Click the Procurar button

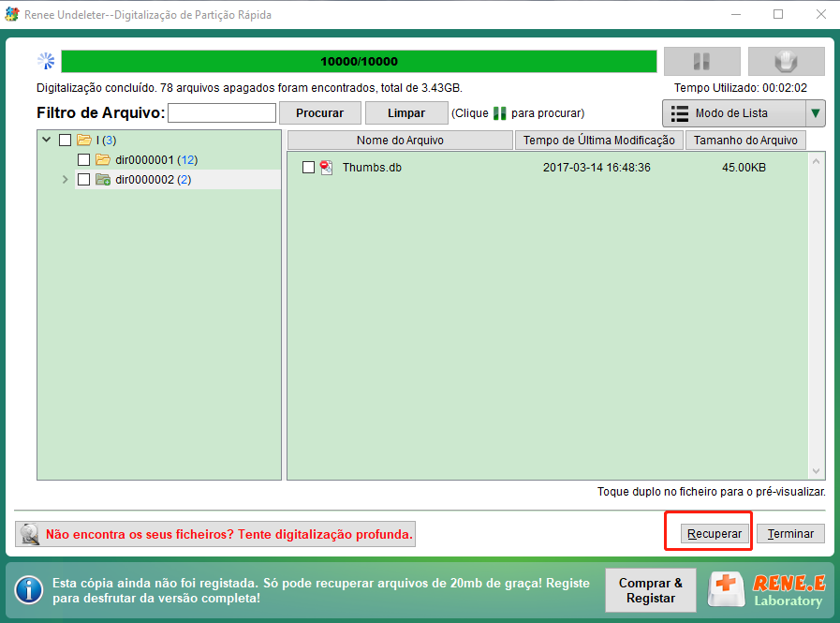click(320, 113)
